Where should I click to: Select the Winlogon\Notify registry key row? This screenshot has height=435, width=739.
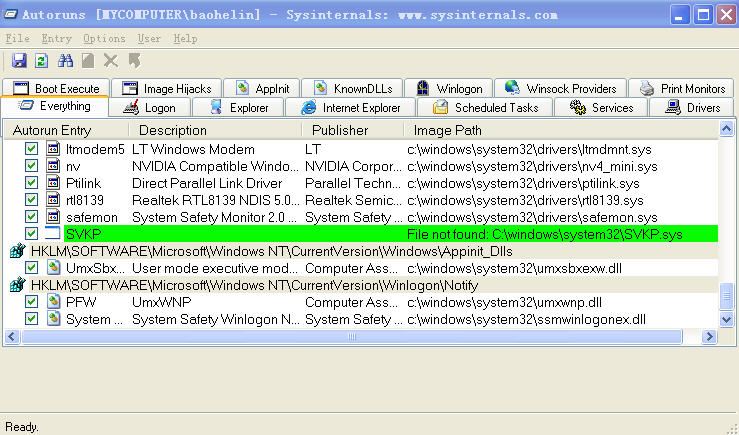(361, 285)
